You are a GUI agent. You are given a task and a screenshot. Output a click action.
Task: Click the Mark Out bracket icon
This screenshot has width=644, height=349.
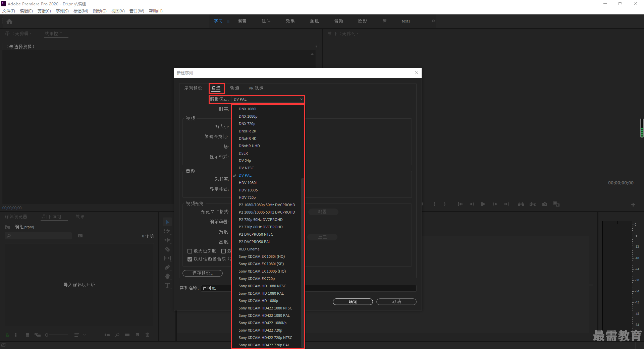tap(445, 204)
